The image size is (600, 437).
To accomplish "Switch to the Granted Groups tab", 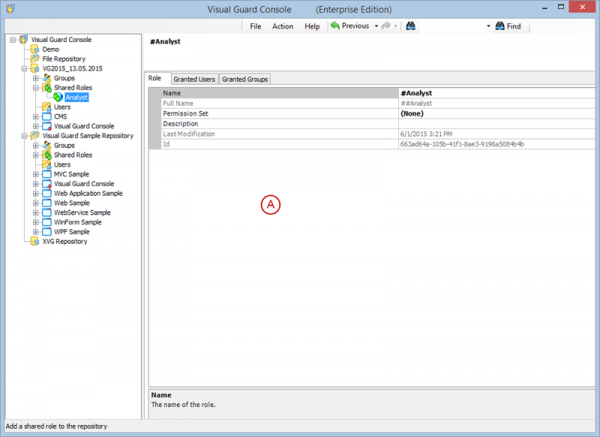I will point(245,78).
